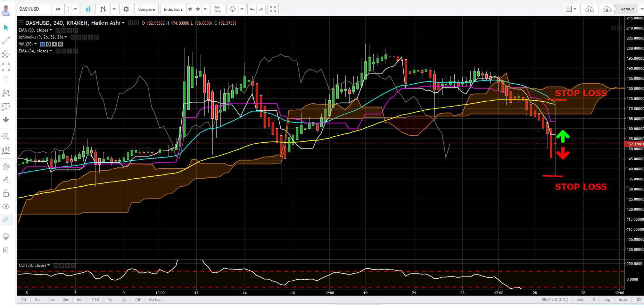Viewport: 644px width, 305px height.
Task: Select the bars chart style button
Action: coord(103,9)
